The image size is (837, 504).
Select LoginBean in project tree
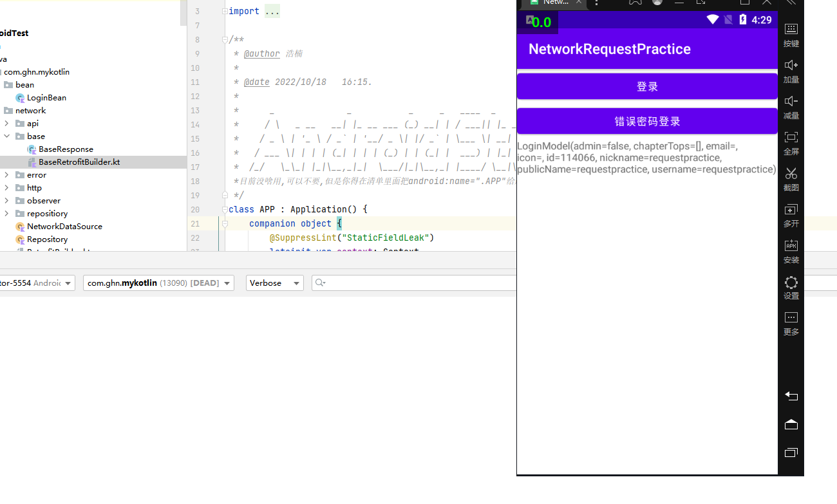click(x=46, y=98)
